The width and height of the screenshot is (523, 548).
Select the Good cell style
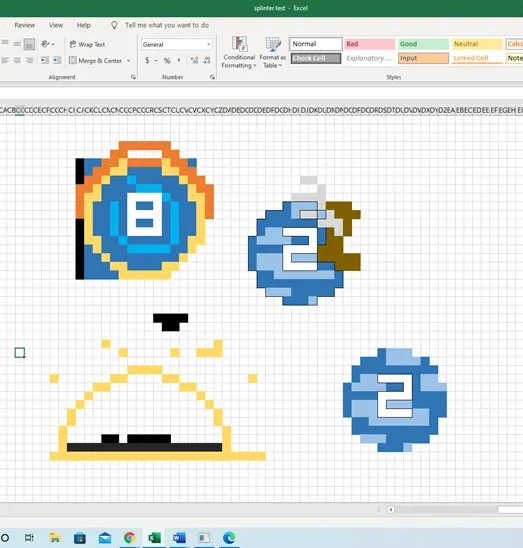[x=423, y=44]
